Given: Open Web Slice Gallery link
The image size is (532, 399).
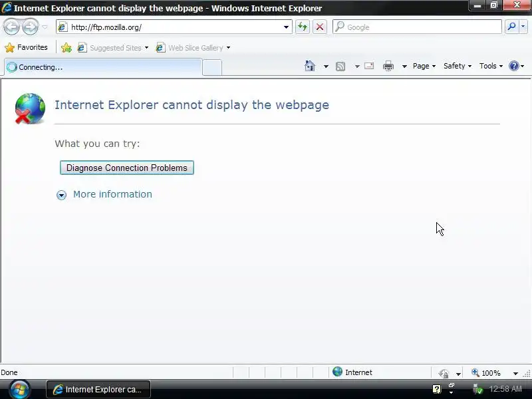Looking at the screenshot, I should tap(190, 48).
